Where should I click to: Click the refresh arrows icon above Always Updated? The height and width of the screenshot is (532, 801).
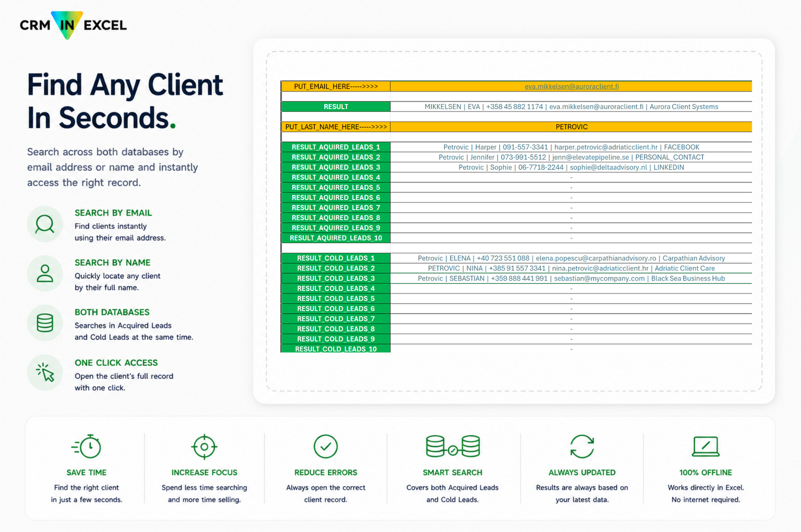(582, 446)
